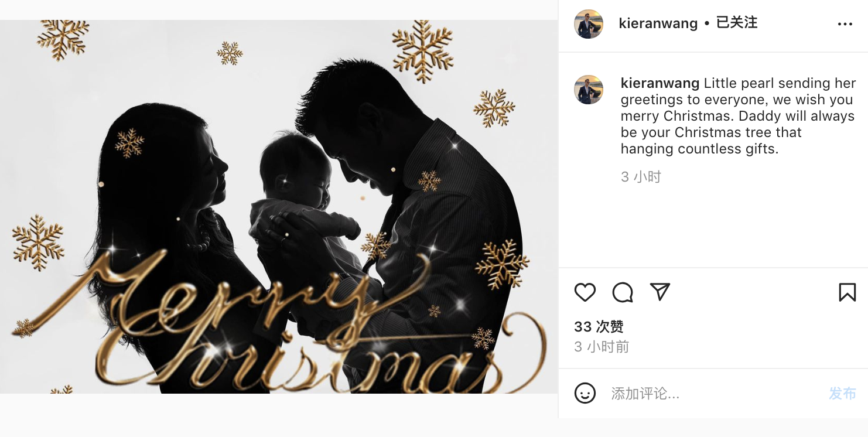Click the 发布 button to post the comment

coord(842,394)
